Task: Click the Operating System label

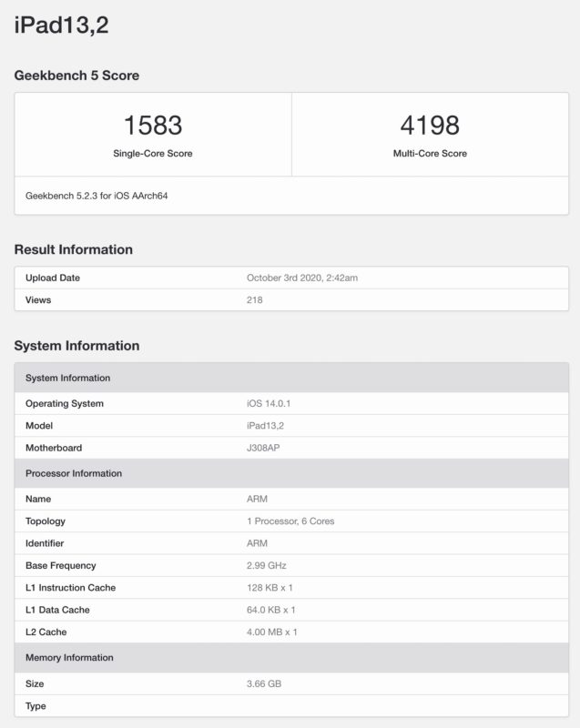Action: 65,403
